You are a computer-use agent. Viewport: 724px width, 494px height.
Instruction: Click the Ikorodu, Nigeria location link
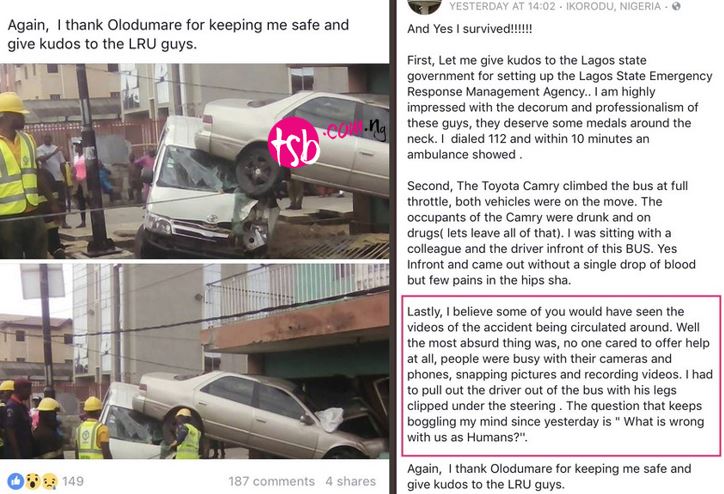click(613, 6)
